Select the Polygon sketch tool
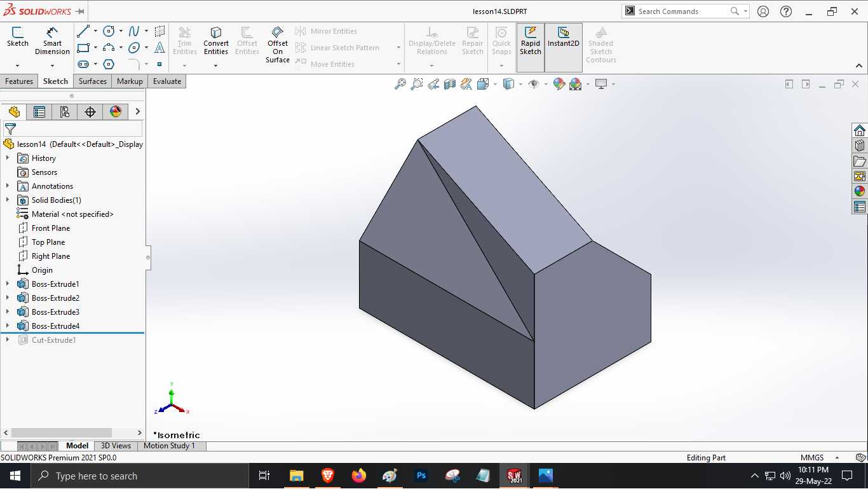Viewport: 868px width, 496px height. pos(109,64)
